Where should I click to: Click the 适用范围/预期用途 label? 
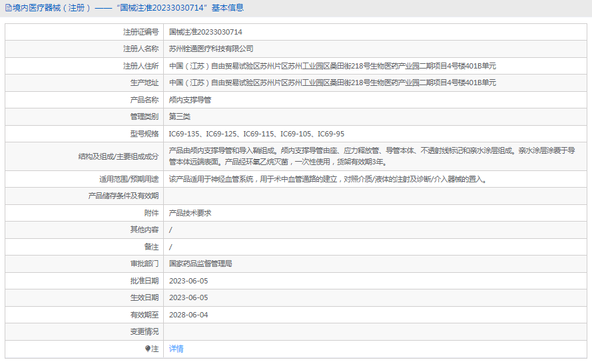pos(129,179)
